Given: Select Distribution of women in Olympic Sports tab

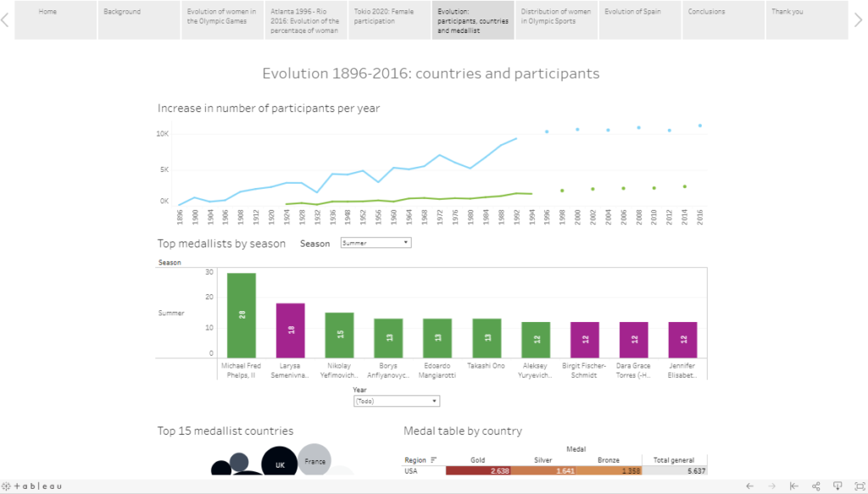Looking at the screenshot, I should [556, 20].
